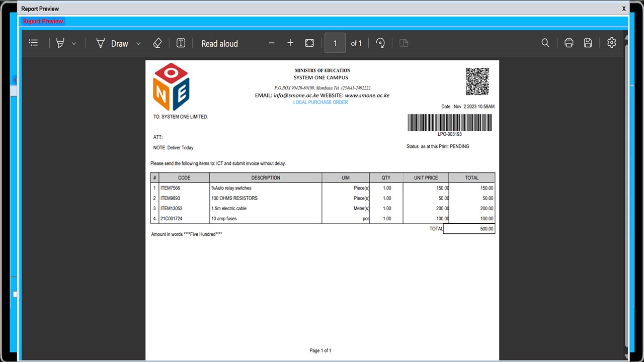This screenshot has width=644, height=362.
Task: Toggle Fit to page view
Action: [x=309, y=43]
